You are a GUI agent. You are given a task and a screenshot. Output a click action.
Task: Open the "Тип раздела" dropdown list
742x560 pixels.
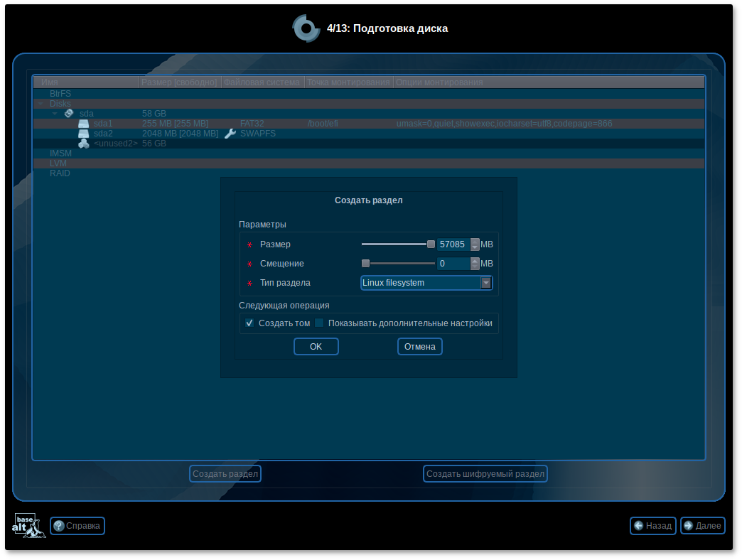tap(486, 283)
